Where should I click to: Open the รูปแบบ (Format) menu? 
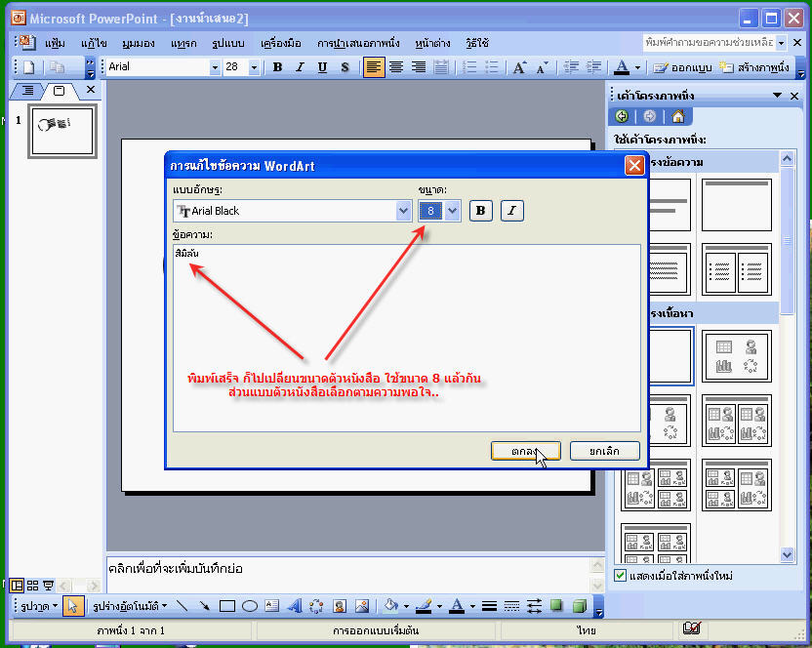[x=228, y=43]
